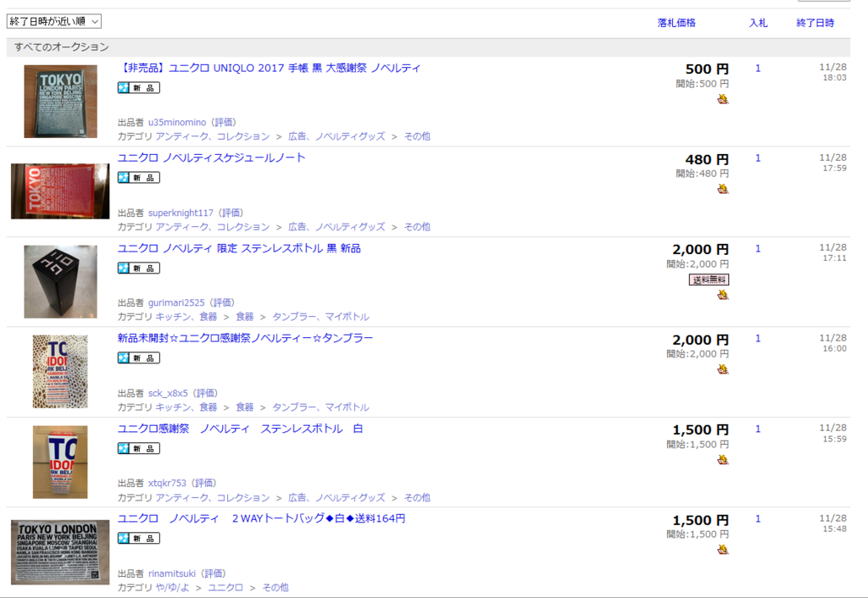Click the yellow icon in the sck_x8x5 listing row
868x598 pixels.
pyautogui.click(x=722, y=369)
